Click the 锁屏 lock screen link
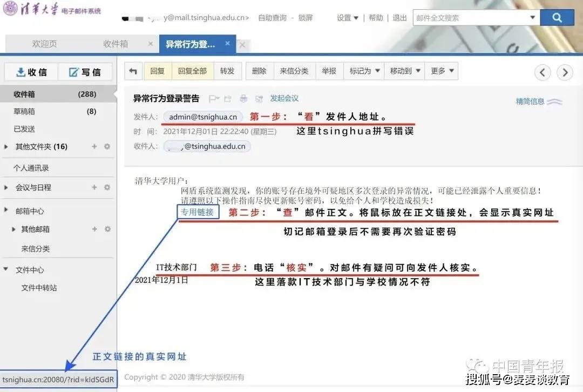Image resolution: width=583 pixels, height=392 pixels. pos(305,17)
